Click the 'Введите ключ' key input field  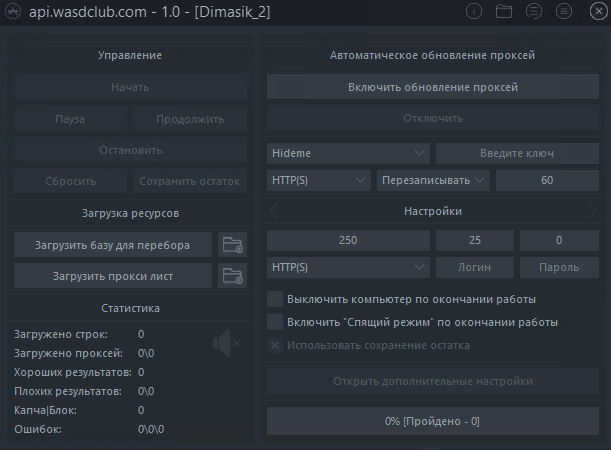pos(517,153)
